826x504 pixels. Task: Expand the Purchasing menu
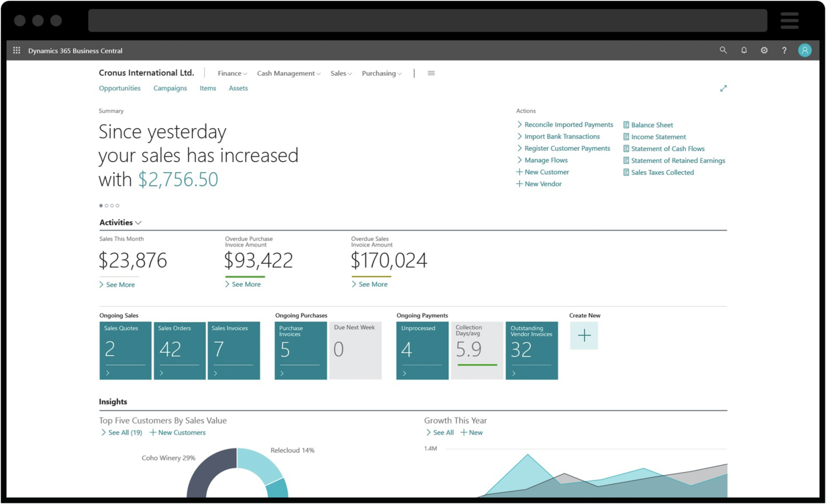(382, 73)
